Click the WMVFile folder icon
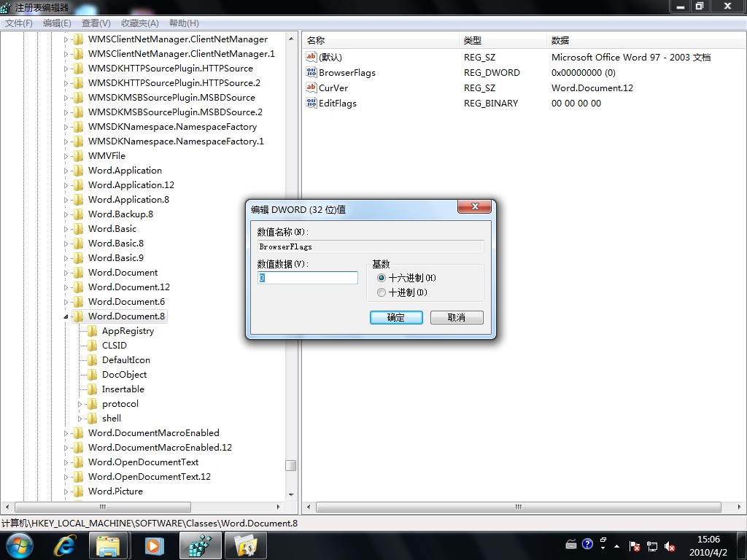The width and height of the screenshot is (747, 560). [x=78, y=156]
